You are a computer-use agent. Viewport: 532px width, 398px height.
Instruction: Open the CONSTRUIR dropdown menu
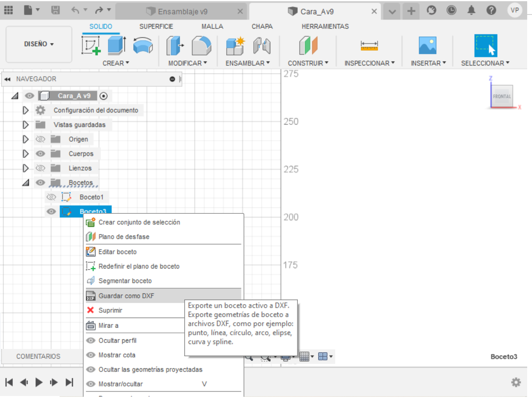(308, 63)
